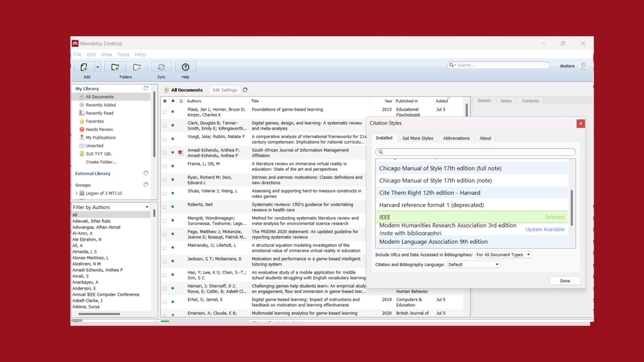
Task: Click Create Folder... link
Action: (x=101, y=162)
